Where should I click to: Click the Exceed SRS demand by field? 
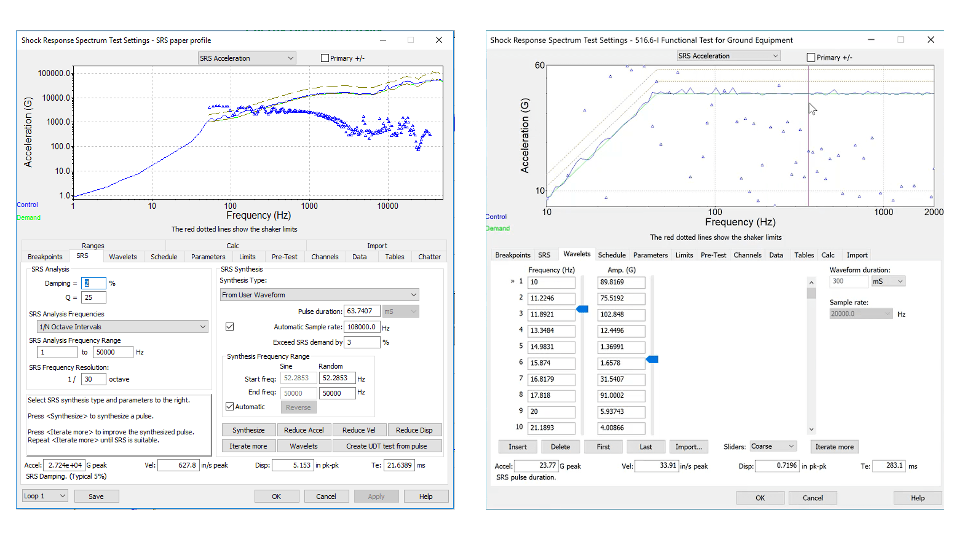(x=362, y=342)
